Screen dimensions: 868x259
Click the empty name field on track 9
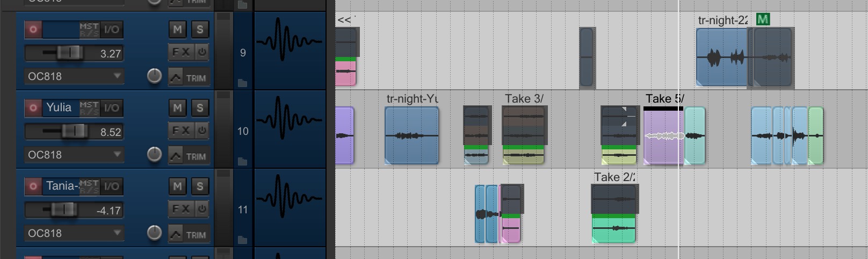click(x=61, y=30)
